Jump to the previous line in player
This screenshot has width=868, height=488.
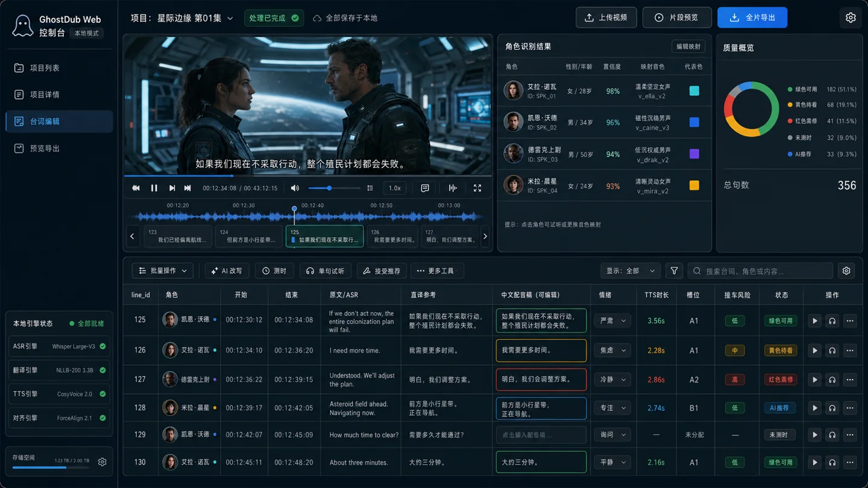(136, 188)
